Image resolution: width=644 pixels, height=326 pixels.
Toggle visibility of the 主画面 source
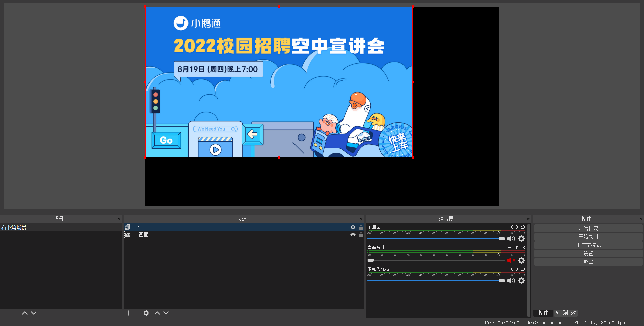click(x=353, y=235)
